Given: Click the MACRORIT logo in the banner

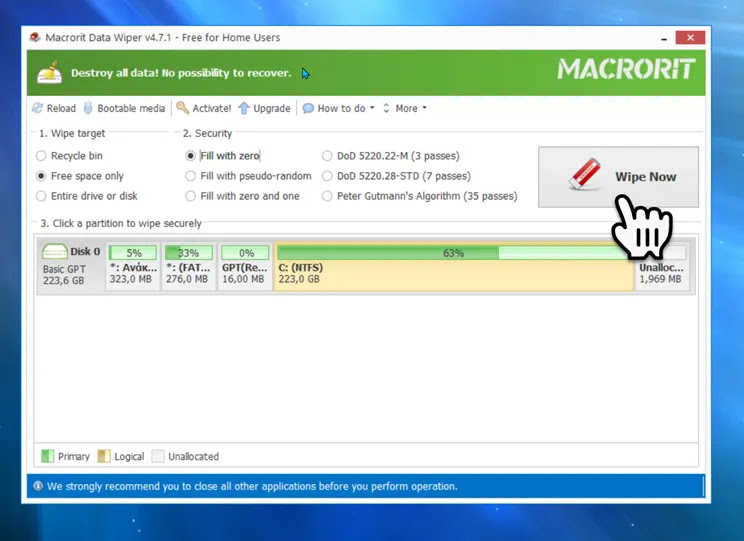Looking at the screenshot, I should (626, 69).
